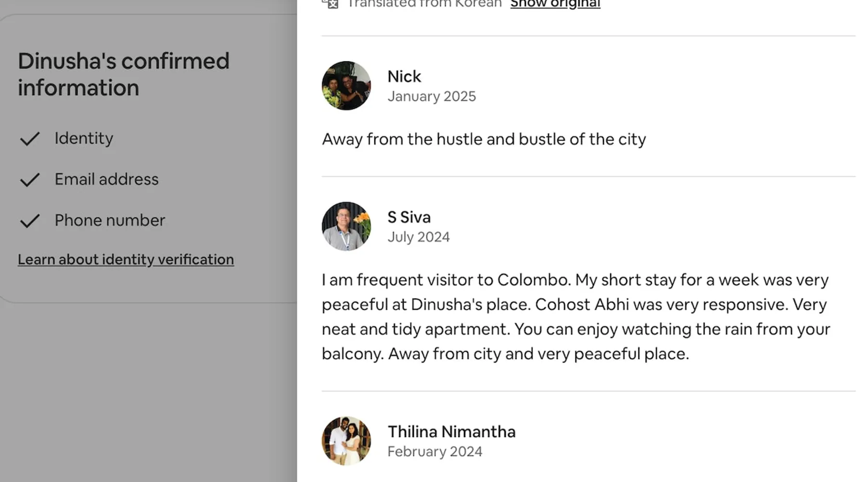Click reviewer name S Siva
Image resolution: width=868 pixels, height=482 pixels.
tap(409, 217)
